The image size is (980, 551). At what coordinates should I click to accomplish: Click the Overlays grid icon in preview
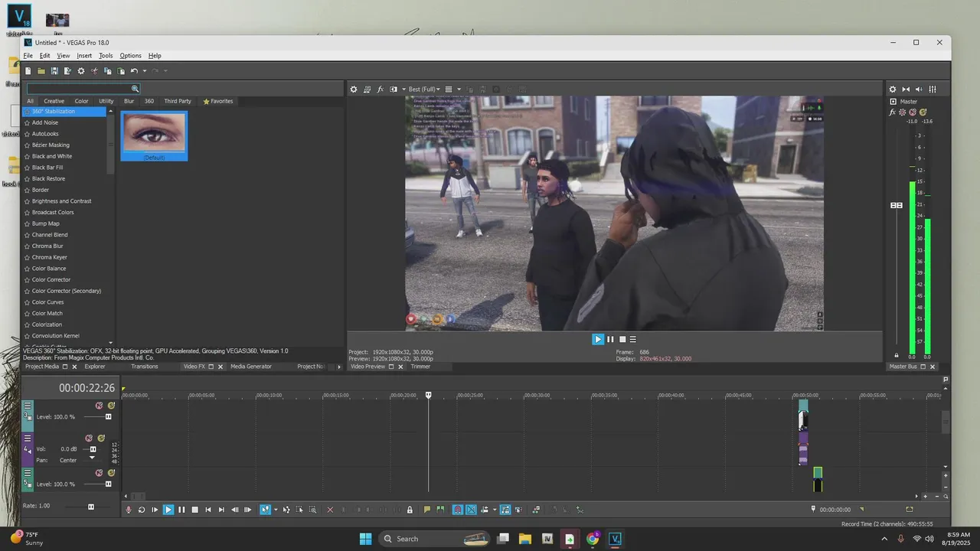click(449, 90)
